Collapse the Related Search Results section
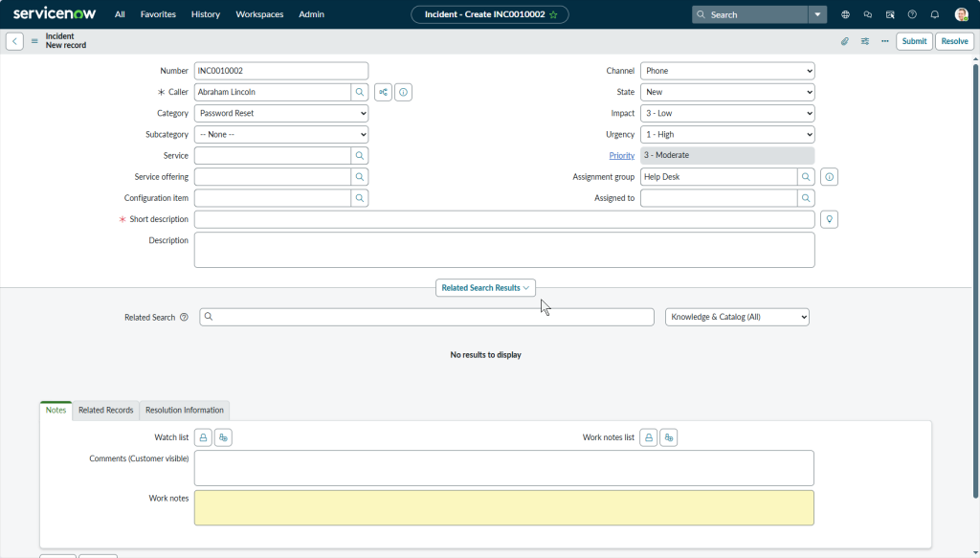Screen dimensions: 980x558 tap(485, 288)
